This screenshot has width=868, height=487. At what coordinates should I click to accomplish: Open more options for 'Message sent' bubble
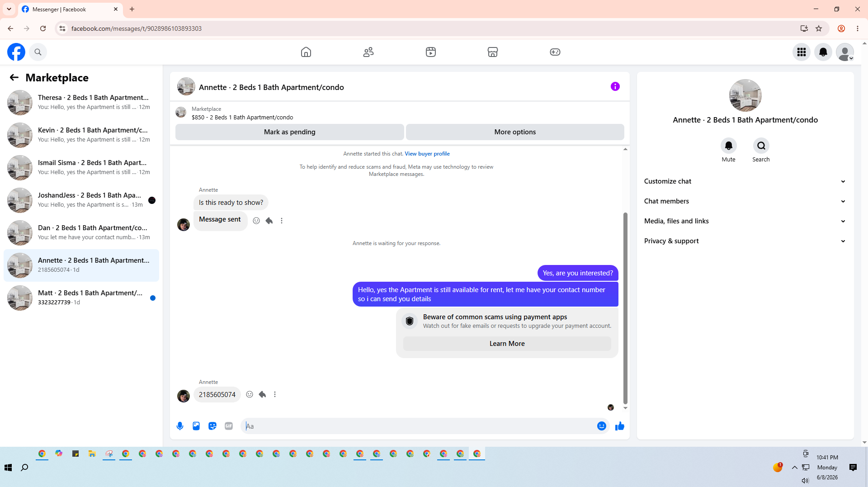coord(282,221)
